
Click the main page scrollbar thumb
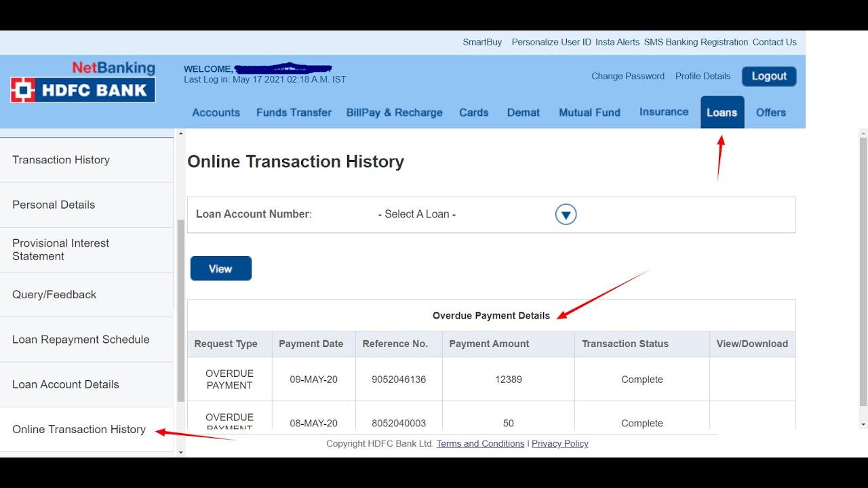pos(863,272)
